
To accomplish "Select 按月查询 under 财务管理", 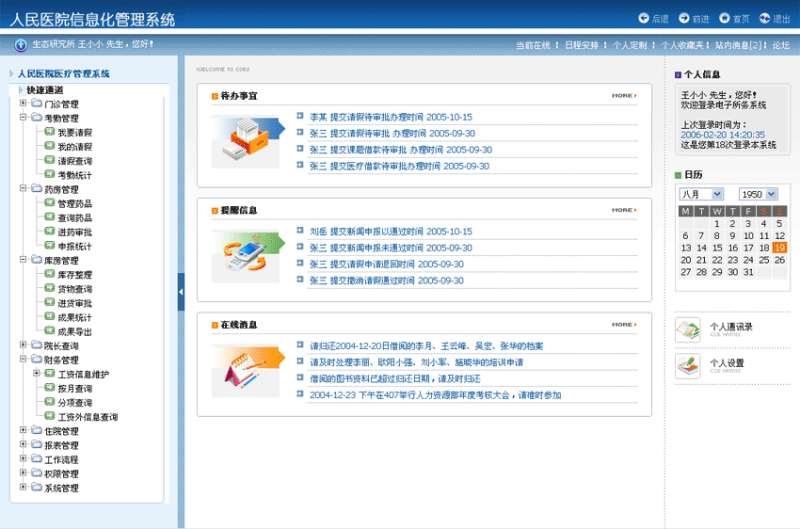I will click(75, 388).
